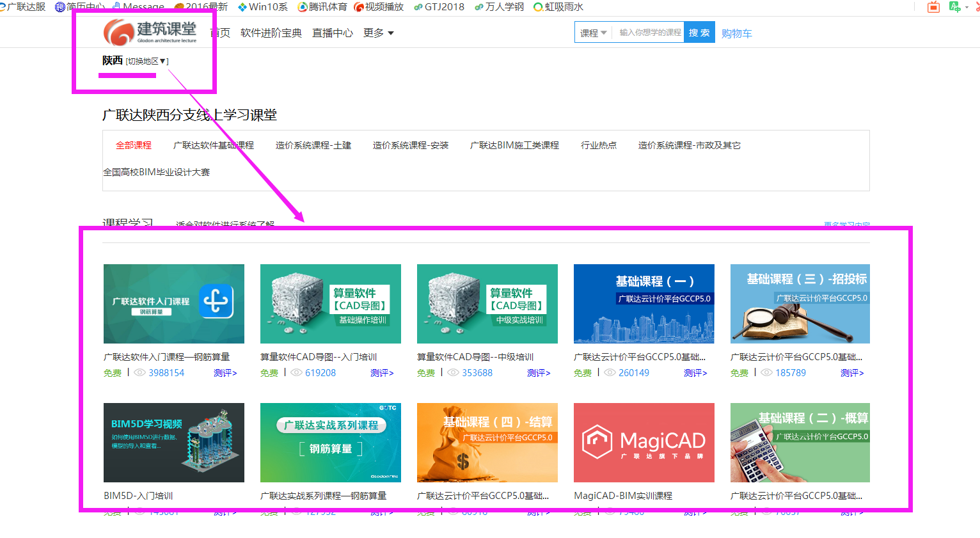This screenshot has width=980, height=538.
Task: Click view-count eye icon beside 185789
Action: 766,372
